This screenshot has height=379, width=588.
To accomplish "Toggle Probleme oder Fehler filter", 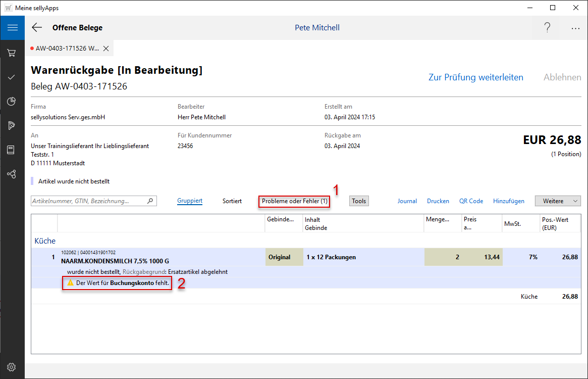I will click(294, 201).
